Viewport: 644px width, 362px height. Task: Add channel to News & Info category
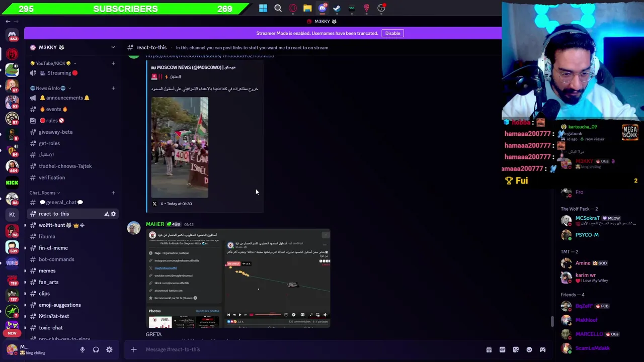tap(113, 88)
